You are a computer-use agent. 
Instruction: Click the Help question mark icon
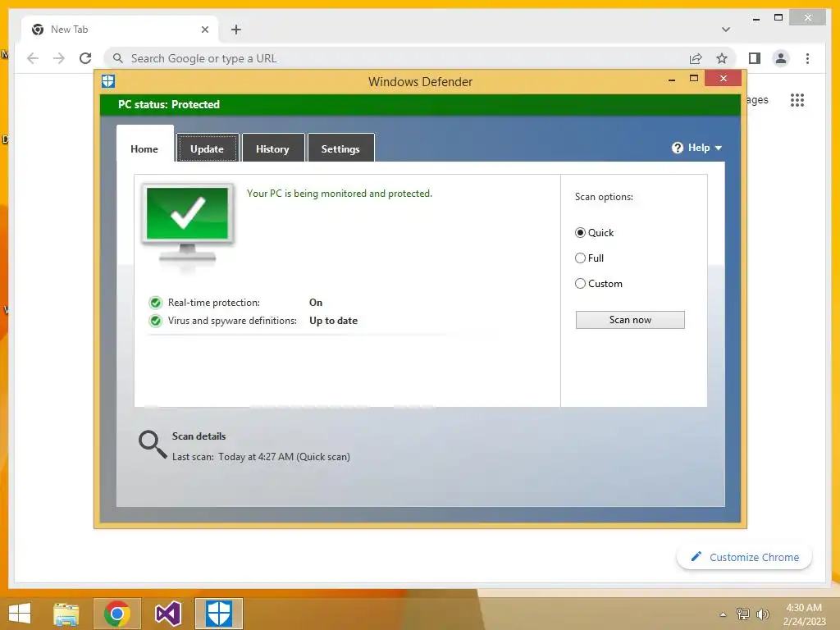(678, 148)
